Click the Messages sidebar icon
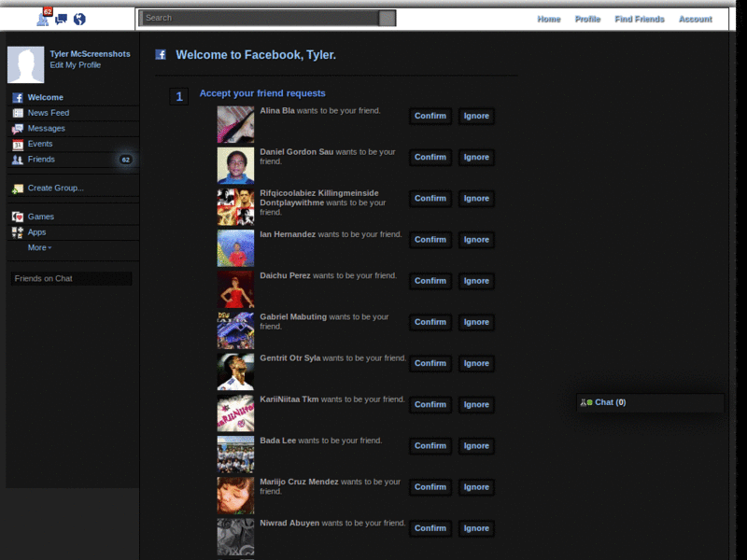The height and width of the screenshot is (560, 747). [x=18, y=129]
